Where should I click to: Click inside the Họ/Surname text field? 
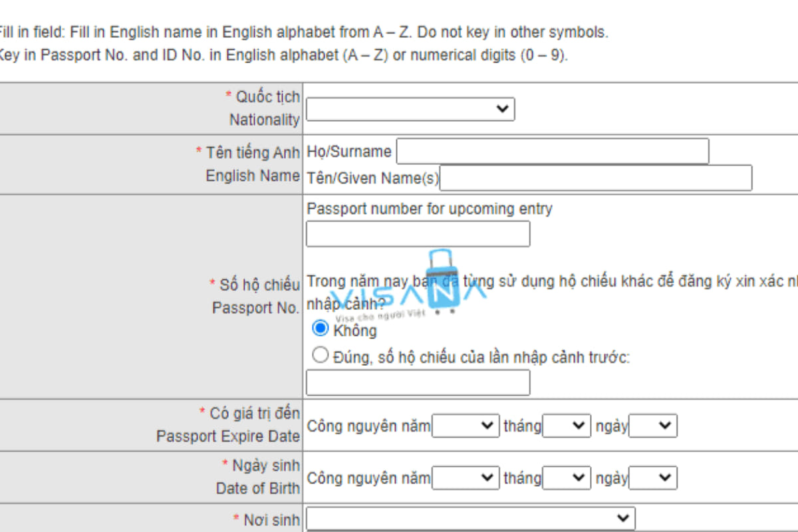point(552,151)
